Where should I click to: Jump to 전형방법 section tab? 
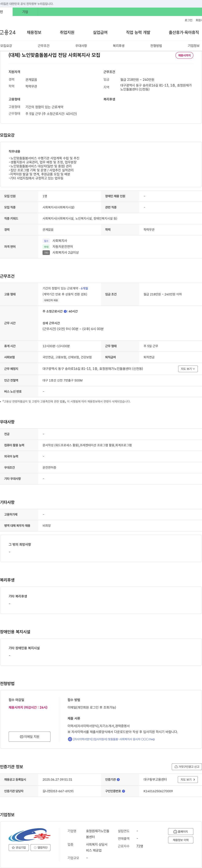[156, 45]
